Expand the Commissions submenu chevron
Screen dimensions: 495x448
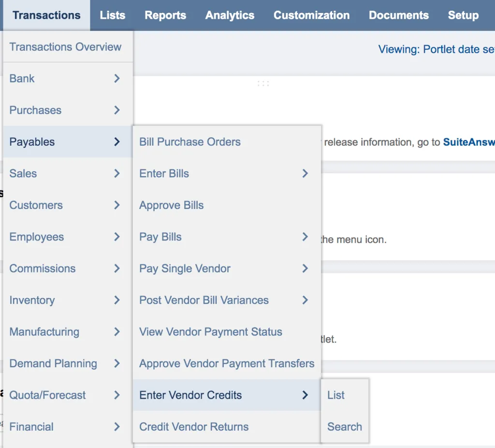pyautogui.click(x=117, y=268)
